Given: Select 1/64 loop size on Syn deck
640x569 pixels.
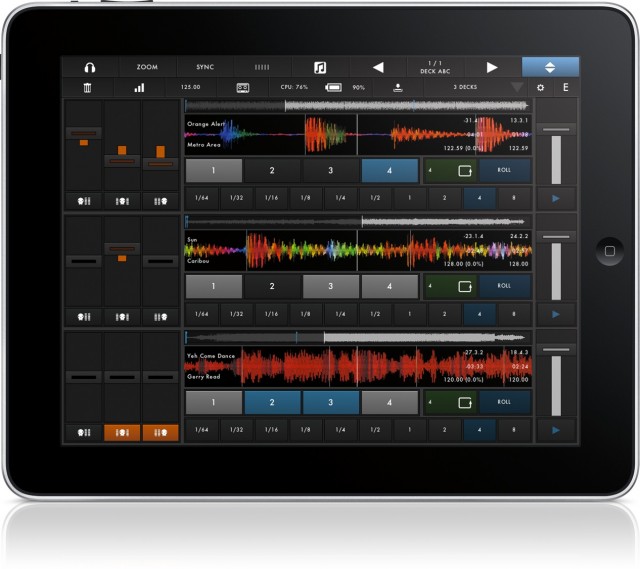Looking at the screenshot, I should 201,314.
